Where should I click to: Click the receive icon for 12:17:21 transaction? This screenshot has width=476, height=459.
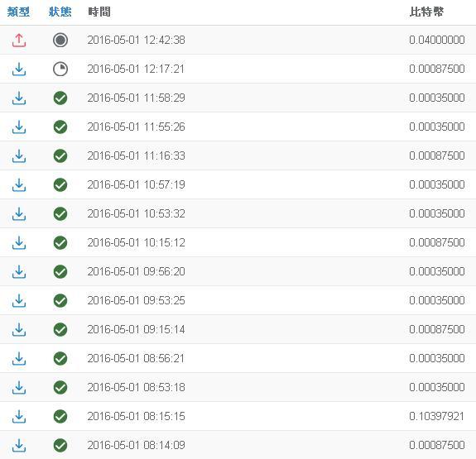(x=19, y=69)
